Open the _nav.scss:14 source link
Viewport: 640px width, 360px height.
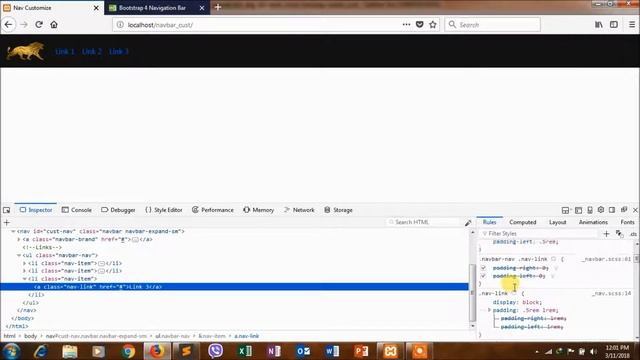click(x=611, y=293)
